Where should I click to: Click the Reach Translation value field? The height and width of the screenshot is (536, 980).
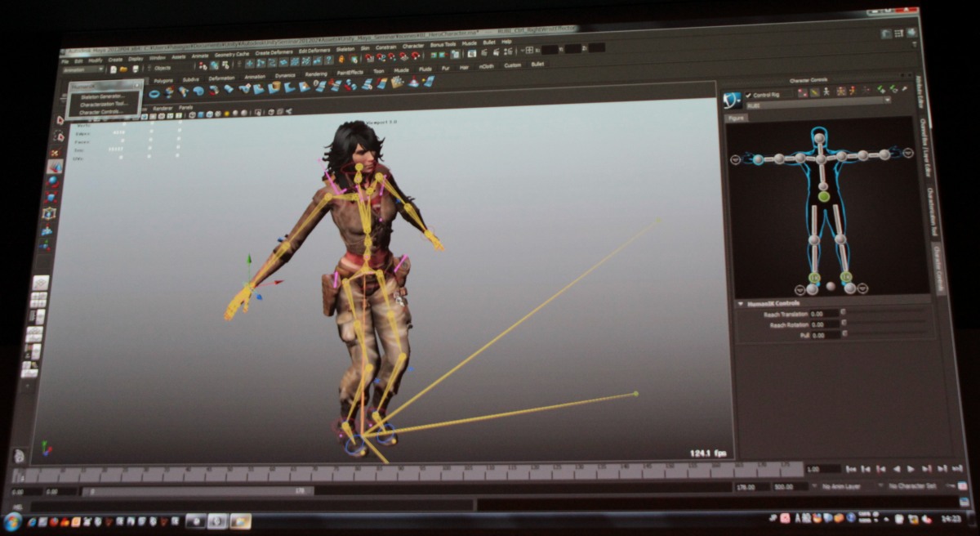(x=825, y=314)
